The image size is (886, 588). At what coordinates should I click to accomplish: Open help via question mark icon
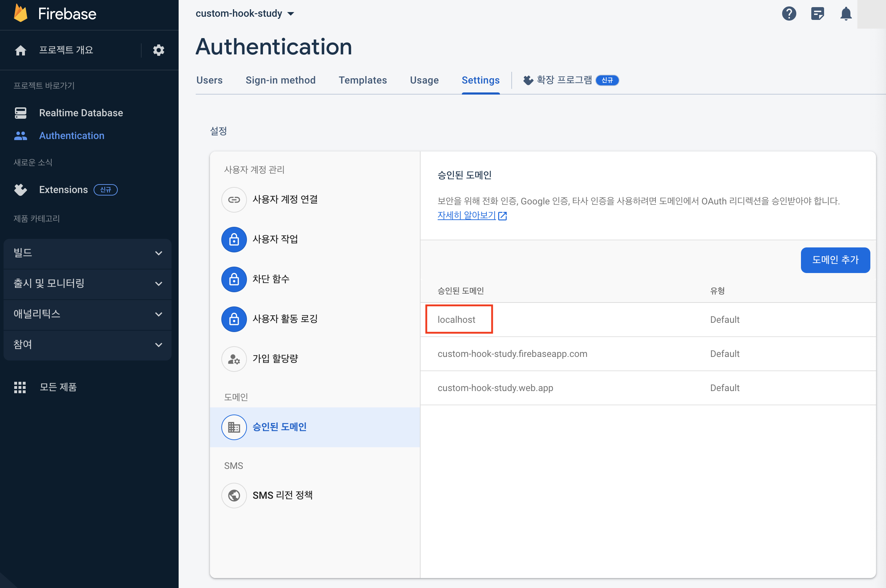(x=789, y=14)
